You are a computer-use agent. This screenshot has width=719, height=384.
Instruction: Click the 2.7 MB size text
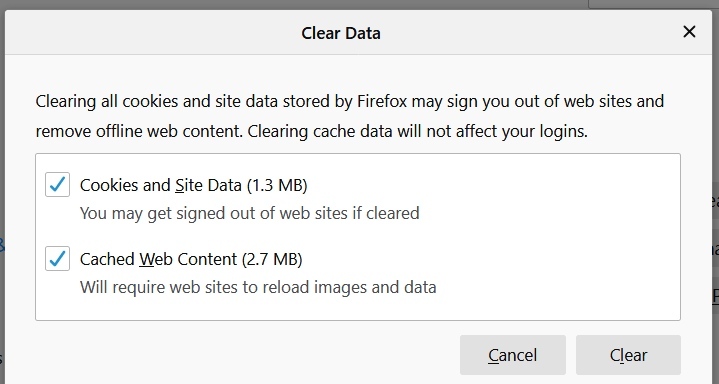click(272, 259)
